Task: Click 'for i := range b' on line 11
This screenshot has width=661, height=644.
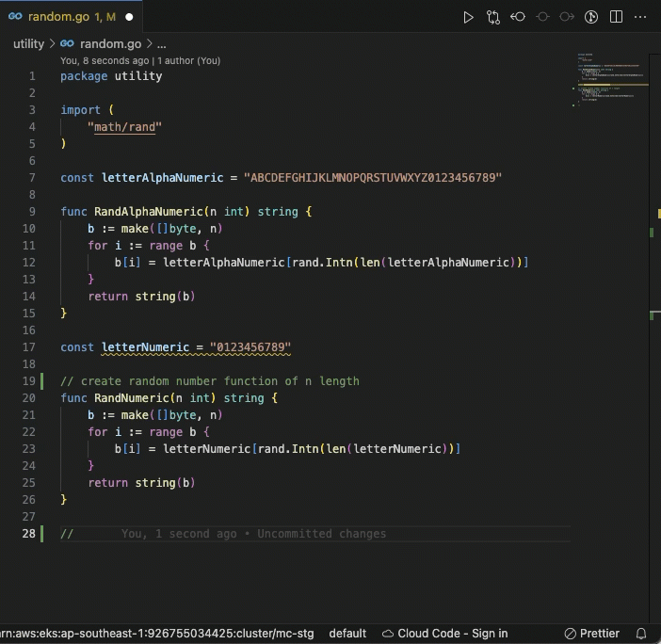Action: pyautogui.click(x=149, y=246)
